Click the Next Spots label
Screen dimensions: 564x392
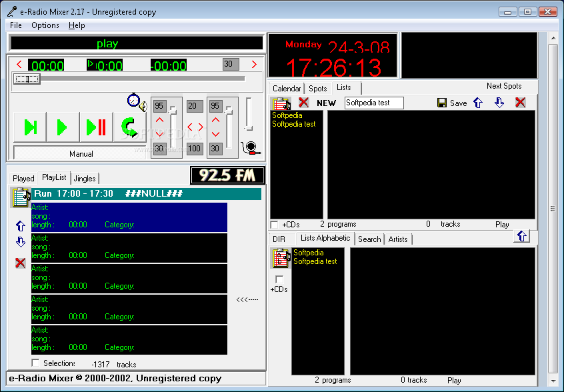point(504,86)
